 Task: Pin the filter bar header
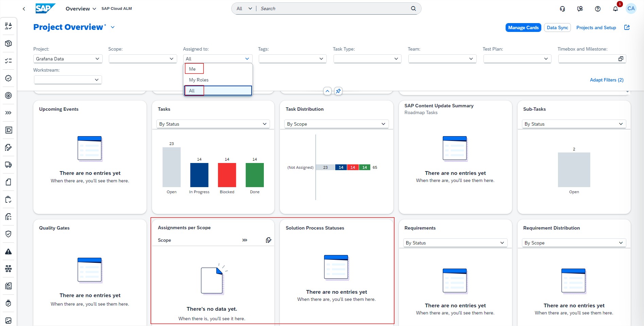point(338,91)
